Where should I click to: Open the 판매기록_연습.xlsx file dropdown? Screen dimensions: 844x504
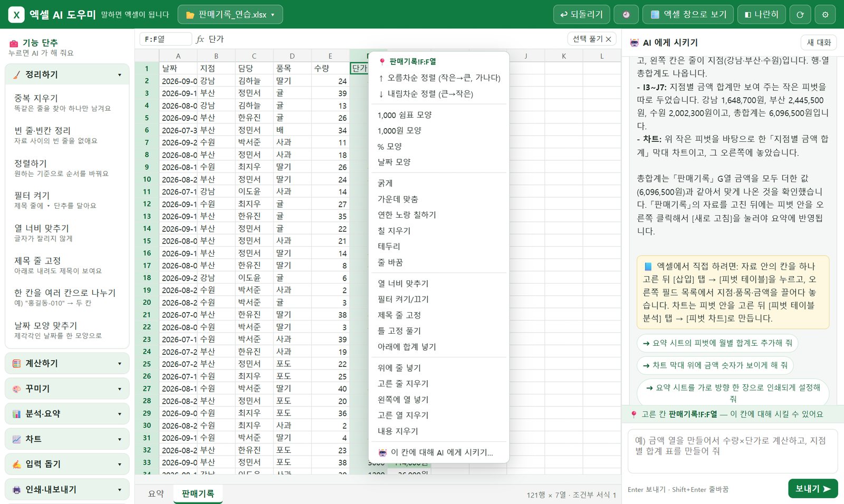[230, 15]
